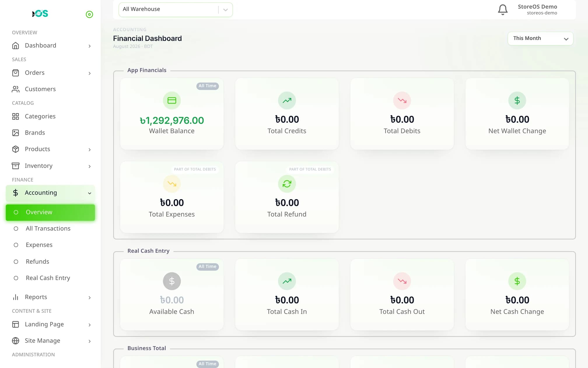The width and height of the screenshot is (588, 368).
Task: Go to Expenses submenu item
Action: pos(50,245)
